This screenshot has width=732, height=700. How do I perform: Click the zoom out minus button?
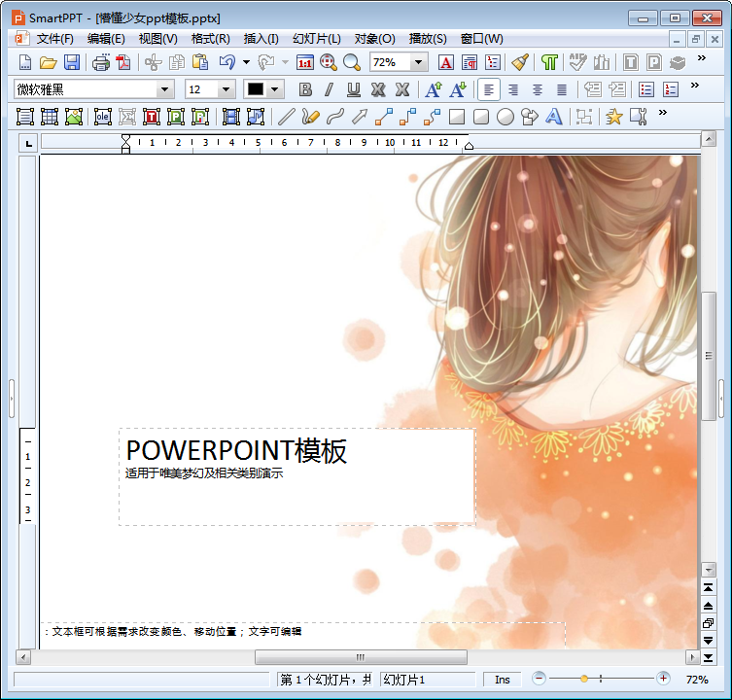pyautogui.click(x=539, y=679)
